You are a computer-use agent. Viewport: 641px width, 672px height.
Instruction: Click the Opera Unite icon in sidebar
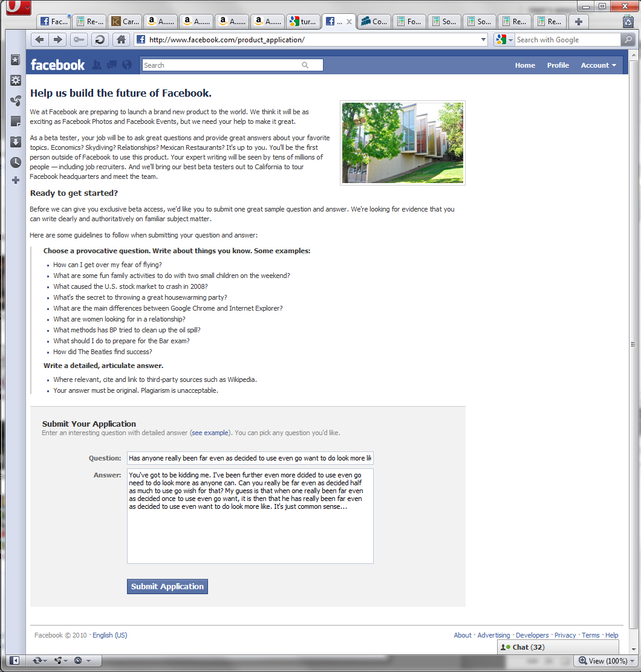(16, 101)
